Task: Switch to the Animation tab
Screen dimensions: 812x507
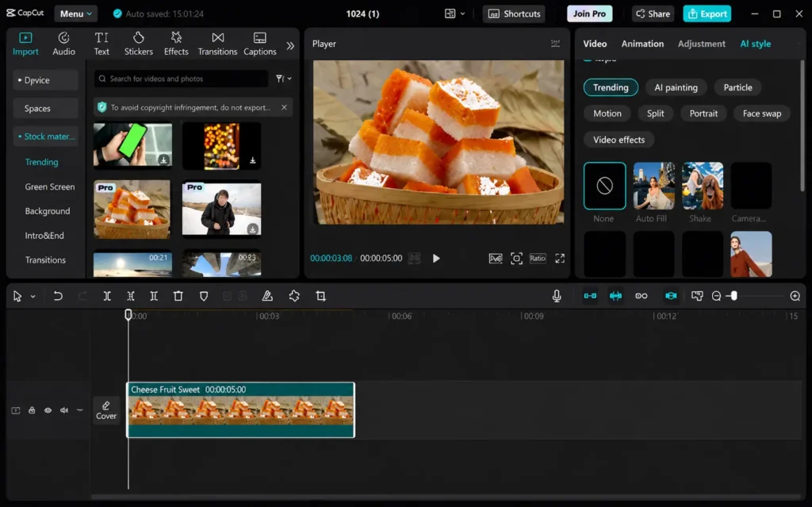Action: pos(642,44)
